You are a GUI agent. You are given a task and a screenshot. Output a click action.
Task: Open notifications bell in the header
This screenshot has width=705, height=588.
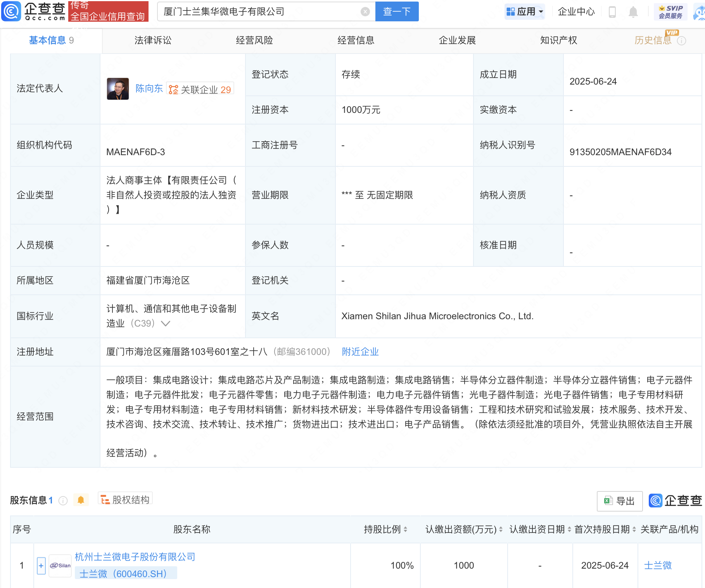click(633, 12)
